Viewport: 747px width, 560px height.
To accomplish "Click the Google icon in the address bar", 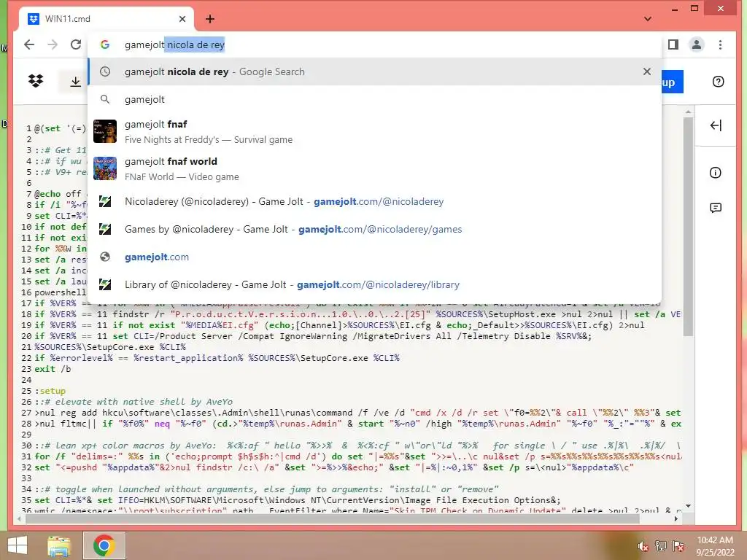I will pos(105,44).
